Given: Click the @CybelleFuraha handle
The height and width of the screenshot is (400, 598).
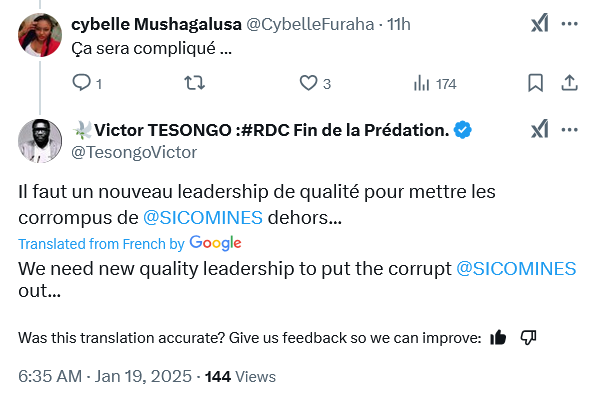Looking at the screenshot, I should [x=310, y=24].
